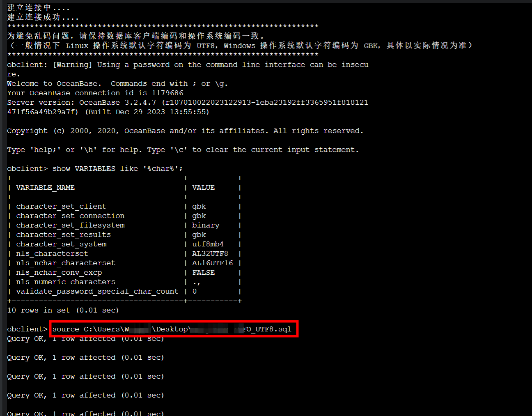
Task: Select the character_set_connection variable name
Action: pyautogui.click(x=70, y=216)
